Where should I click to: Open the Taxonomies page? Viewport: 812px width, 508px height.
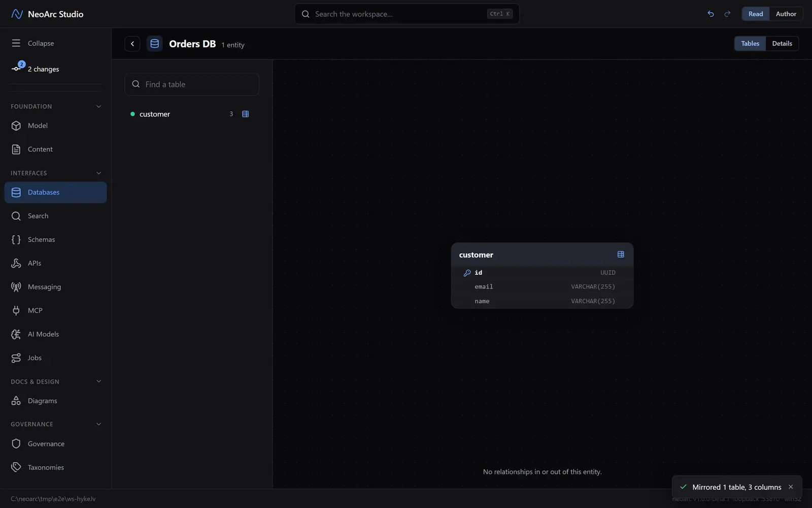coord(56,467)
